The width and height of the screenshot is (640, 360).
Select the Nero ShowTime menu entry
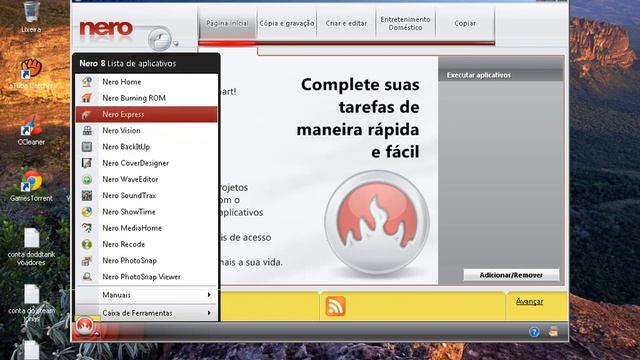[147, 212]
